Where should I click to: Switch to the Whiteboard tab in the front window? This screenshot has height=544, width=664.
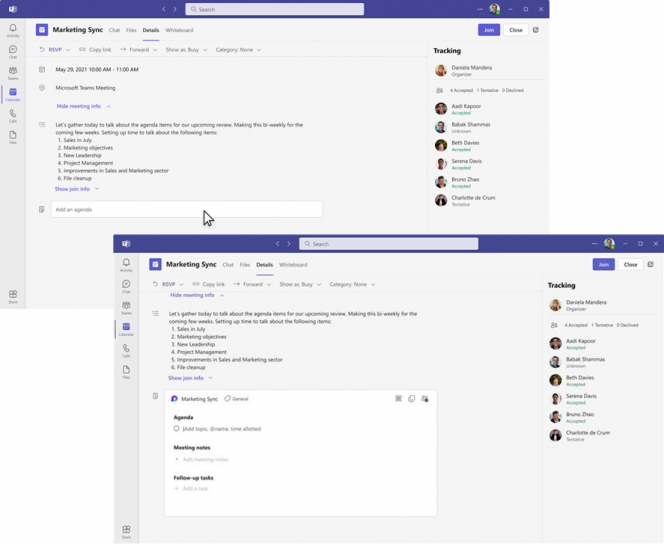click(293, 265)
